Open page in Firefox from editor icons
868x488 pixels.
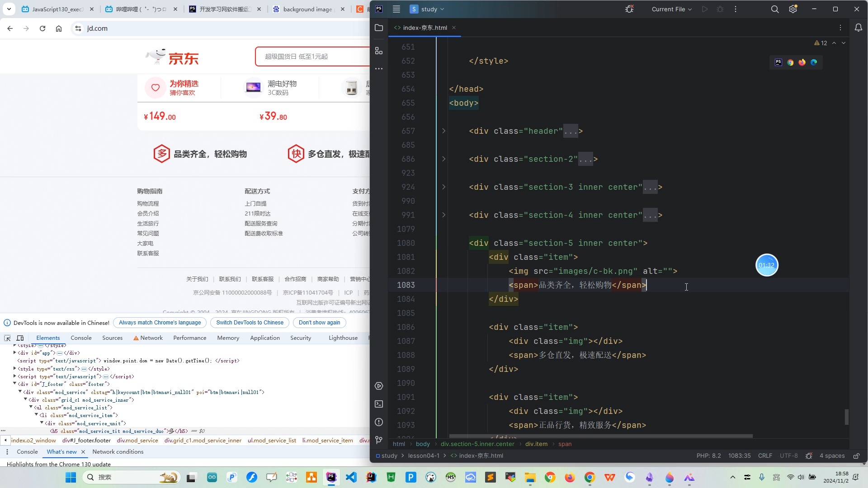click(x=802, y=62)
